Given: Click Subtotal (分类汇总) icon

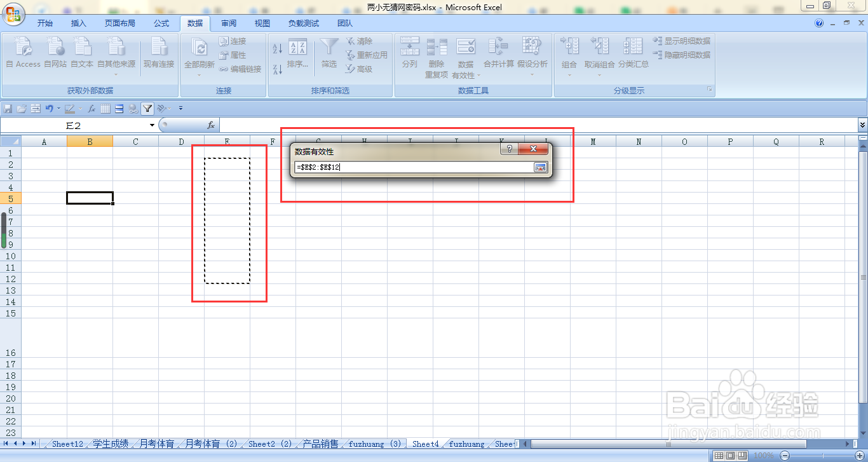Looking at the screenshot, I should [x=633, y=53].
